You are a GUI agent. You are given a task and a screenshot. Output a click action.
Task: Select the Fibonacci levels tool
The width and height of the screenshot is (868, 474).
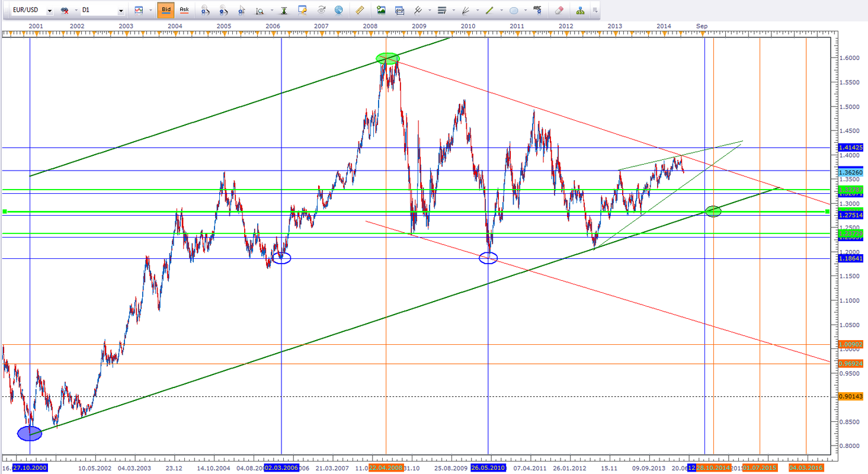(441, 11)
